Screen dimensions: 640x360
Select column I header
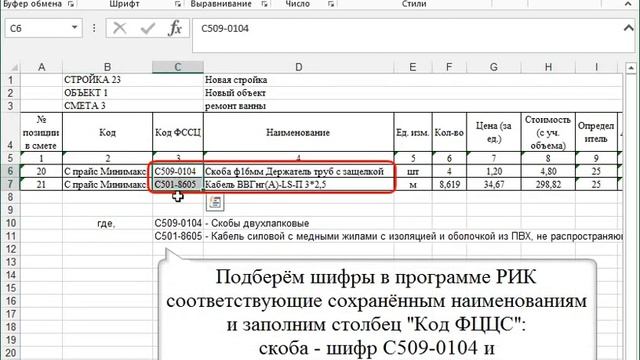[x=596, y=67]
